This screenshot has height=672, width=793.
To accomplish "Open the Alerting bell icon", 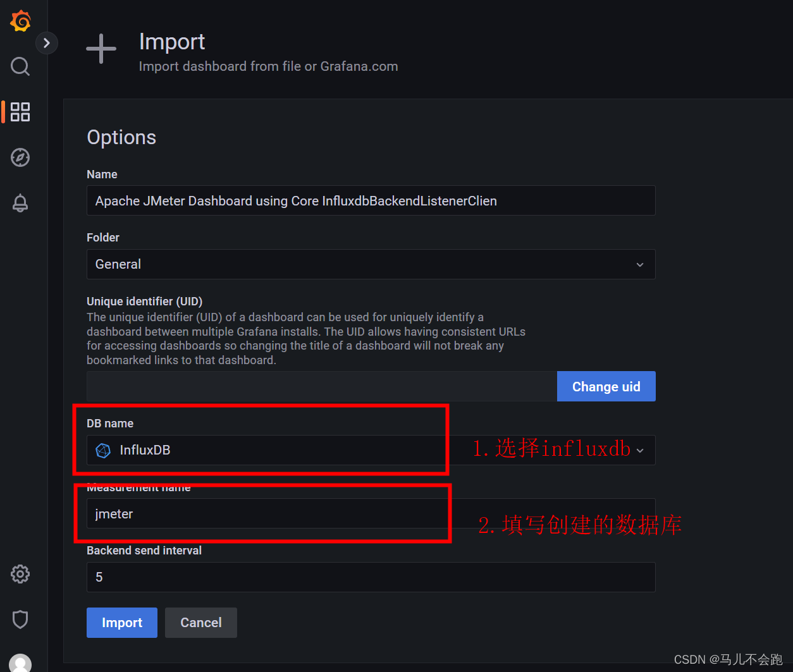I will pos(20,203).
